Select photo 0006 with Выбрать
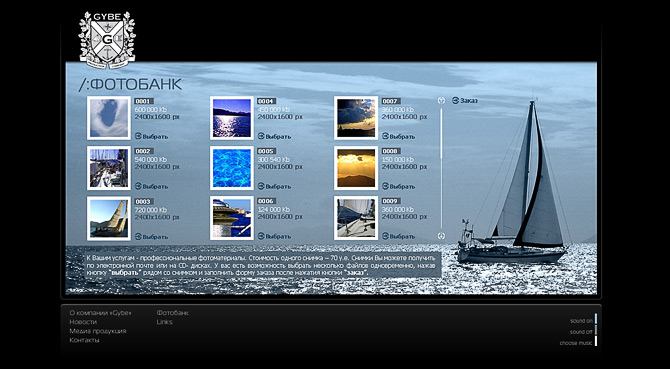Screen dimensions: 670x369 tap(274, 236)
